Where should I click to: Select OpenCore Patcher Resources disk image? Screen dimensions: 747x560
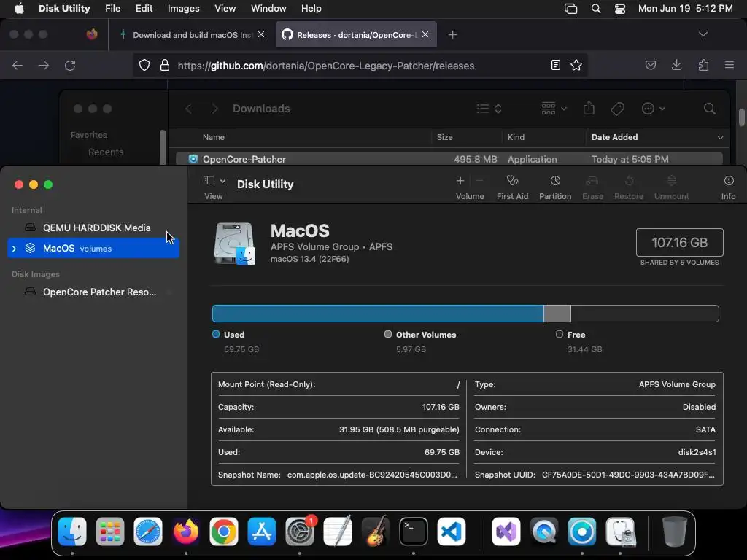point(93,292)
